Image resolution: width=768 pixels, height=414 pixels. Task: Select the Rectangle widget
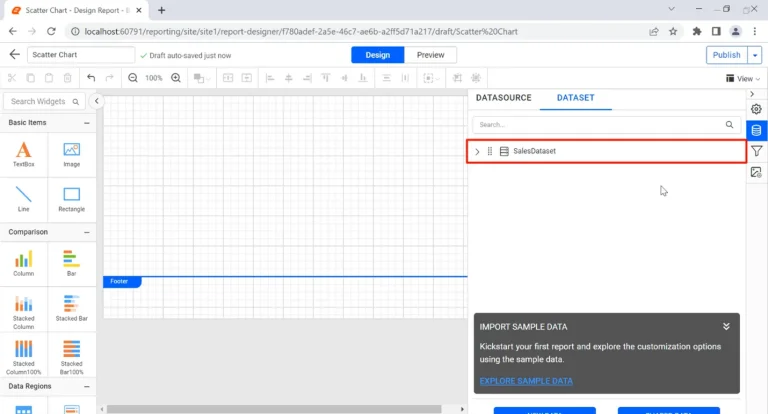pyautogui.click(x=72, y=199)
